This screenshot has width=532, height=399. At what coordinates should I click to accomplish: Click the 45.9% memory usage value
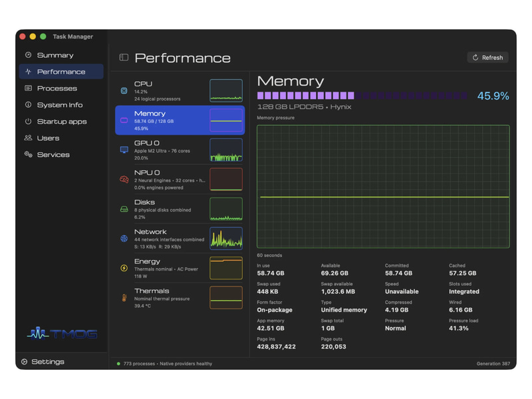click(493, 96)
